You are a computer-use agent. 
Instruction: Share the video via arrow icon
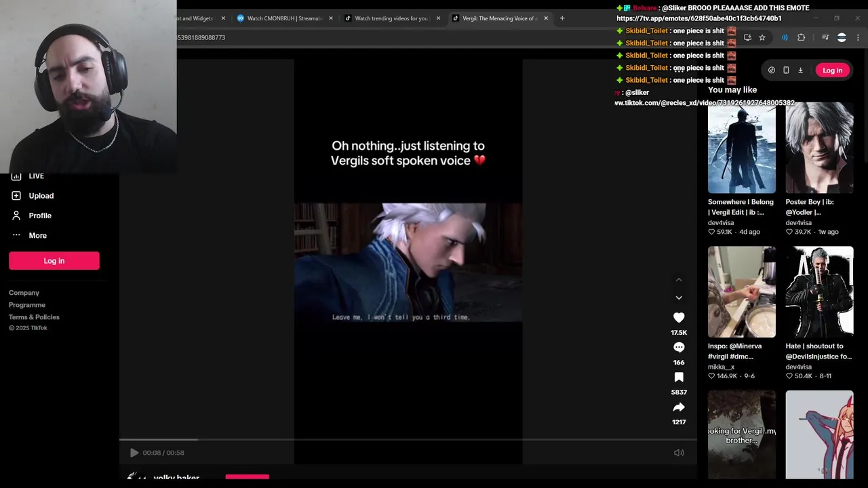click(679, 407)
